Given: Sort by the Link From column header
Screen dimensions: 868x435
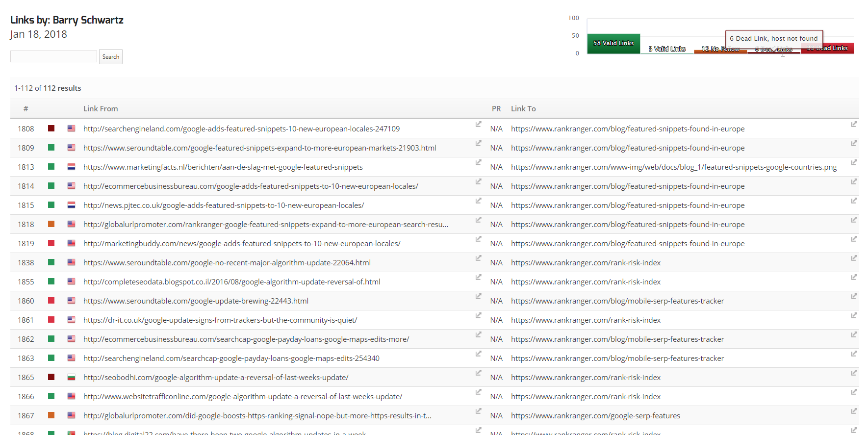Looking at the screenshot, I should pos(101,109).
